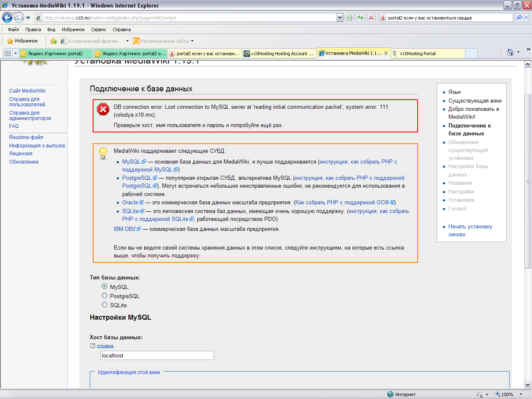Open the FAQ sidebar link

click(14, 126)
